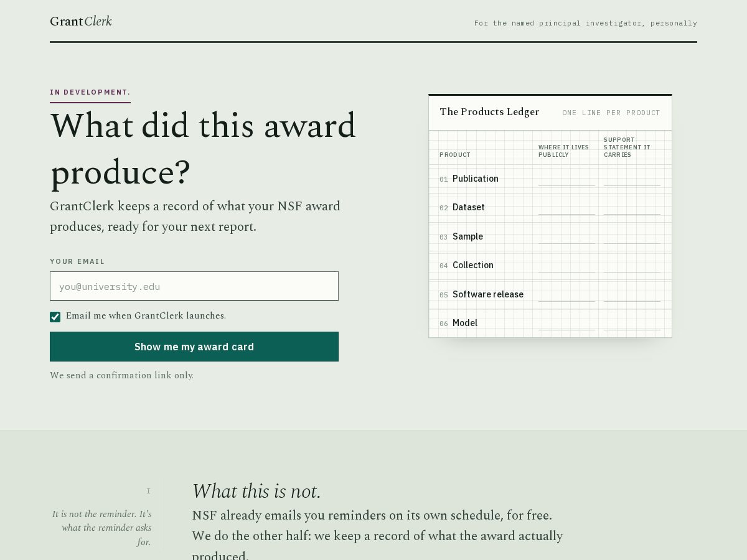Click the principal investigator tagline

586,23
